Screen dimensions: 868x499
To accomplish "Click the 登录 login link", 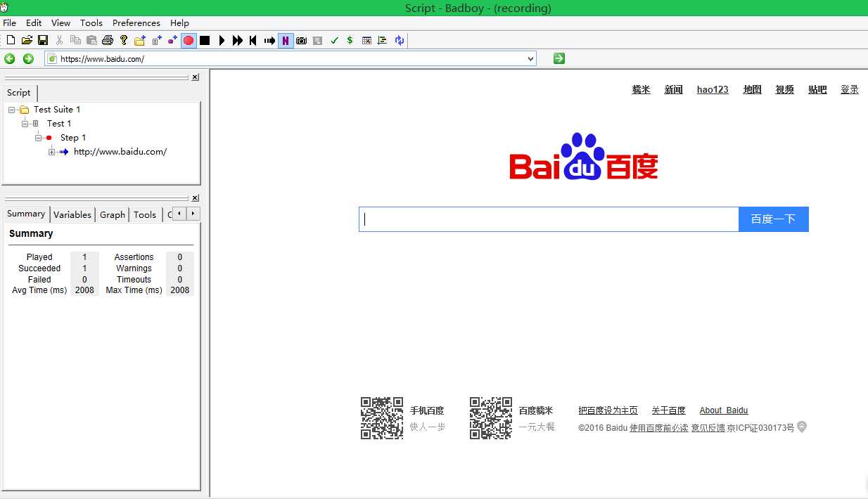I will point(850,89).
